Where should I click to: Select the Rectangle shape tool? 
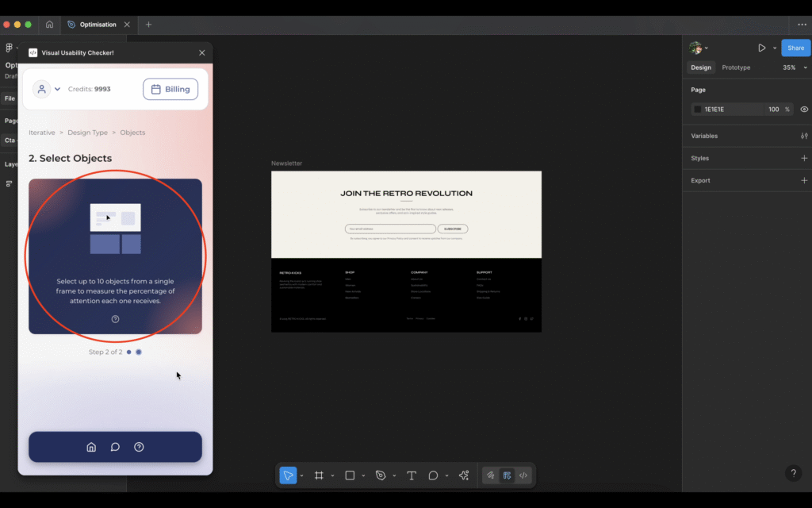click(x=350, y=475)
